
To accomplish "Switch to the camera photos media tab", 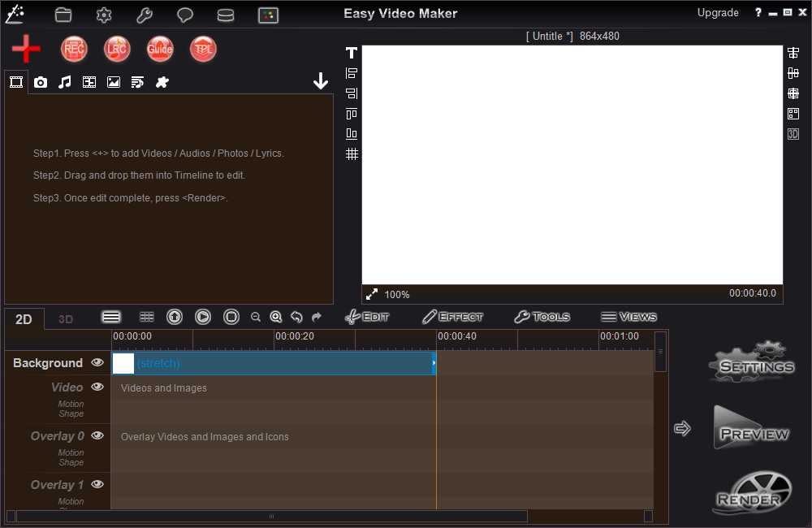I will point(41,82).
